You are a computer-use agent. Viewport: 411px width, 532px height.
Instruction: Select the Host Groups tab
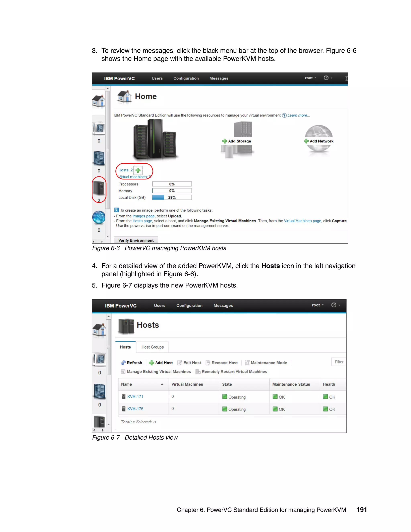pos(153,347)
